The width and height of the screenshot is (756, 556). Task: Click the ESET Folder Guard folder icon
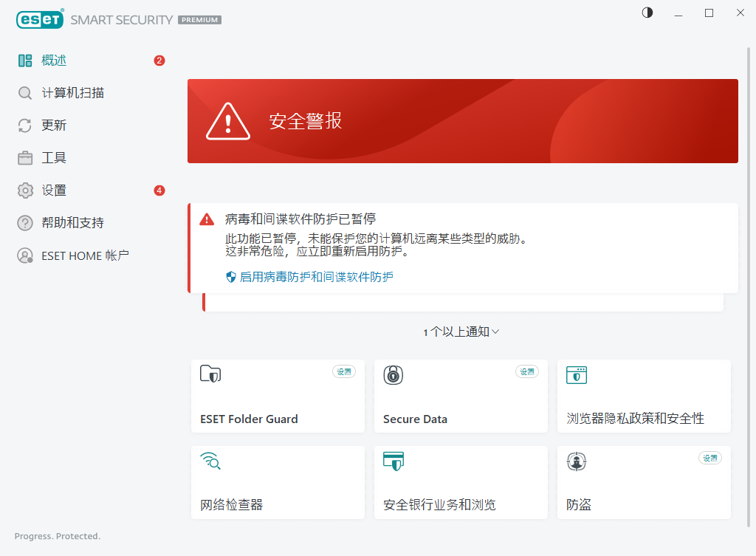click(210, 374)
